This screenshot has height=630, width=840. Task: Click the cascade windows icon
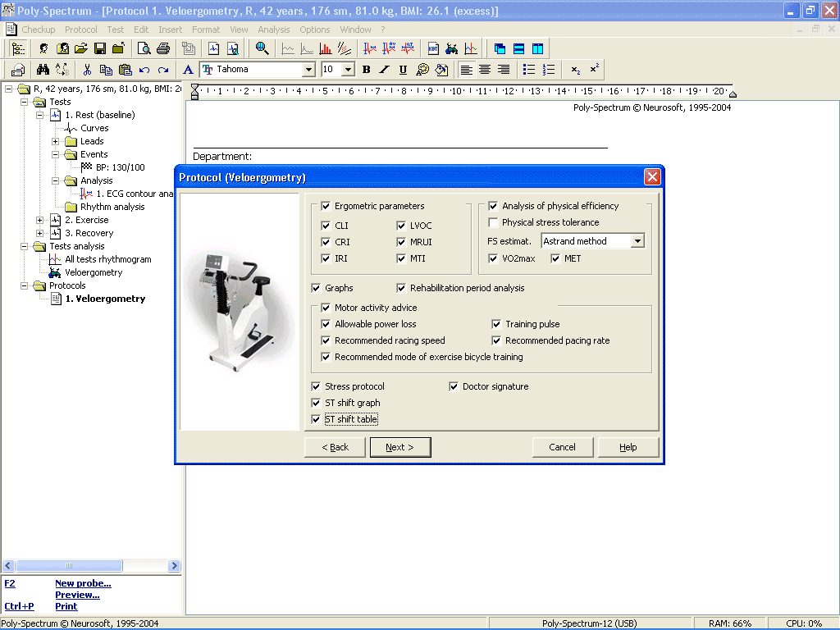tap(500, 48)
